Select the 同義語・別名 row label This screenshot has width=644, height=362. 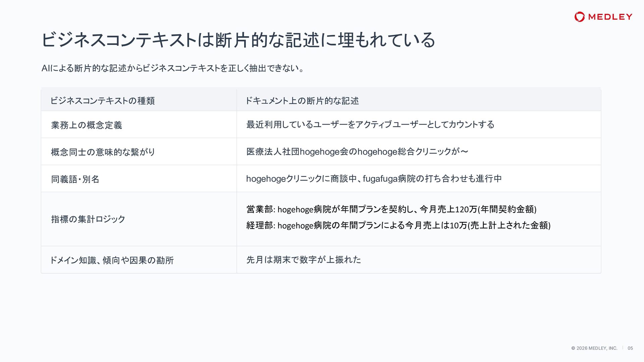[75, 179]
